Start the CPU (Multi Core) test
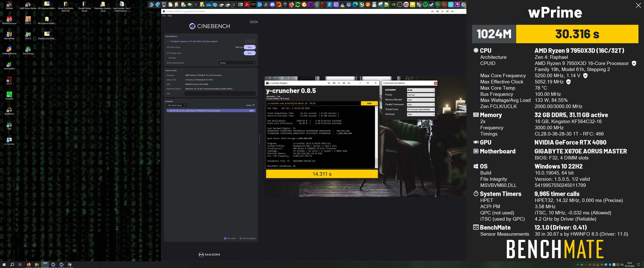This screenshot has width=644, height=268. click(x=250, y=47)
